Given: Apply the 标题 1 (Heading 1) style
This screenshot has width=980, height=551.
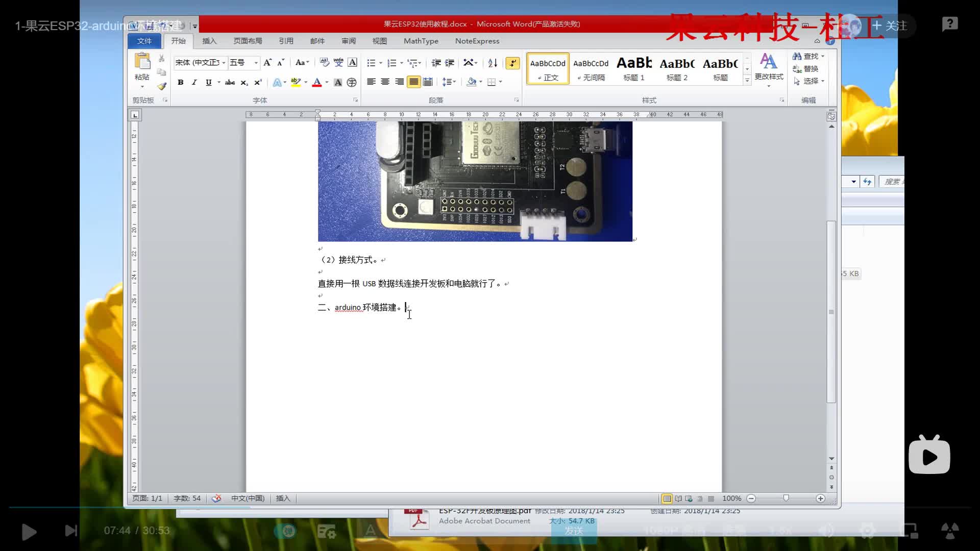Looking at the screenshot, I should tap(634, 68).
